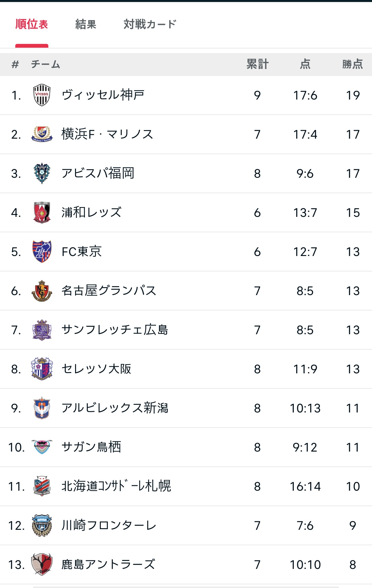Tap the Sagan Tosu crest icon
This screenshot has width=372, height=588.
click(42, 447)
